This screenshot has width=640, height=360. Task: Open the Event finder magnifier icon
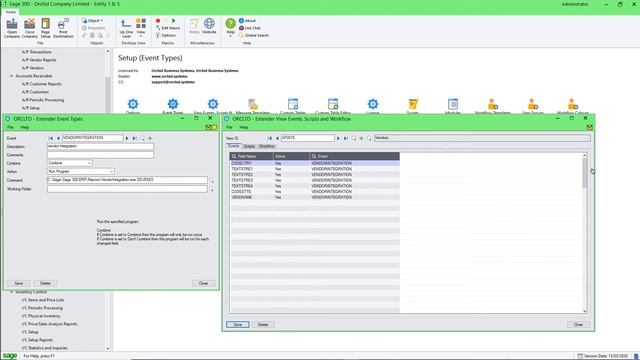click(x=142, y=138)
